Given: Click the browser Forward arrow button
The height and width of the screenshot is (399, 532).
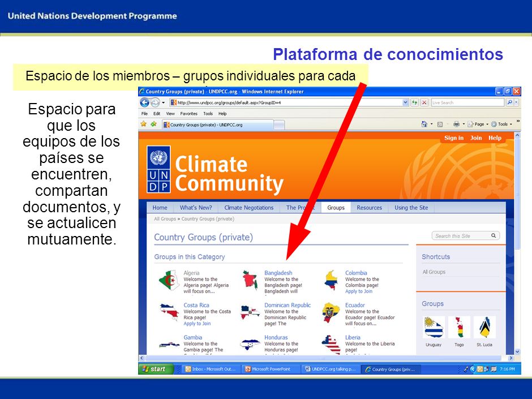Looking at the screenshot, I should pyautogui.click(x=155, y=102).
